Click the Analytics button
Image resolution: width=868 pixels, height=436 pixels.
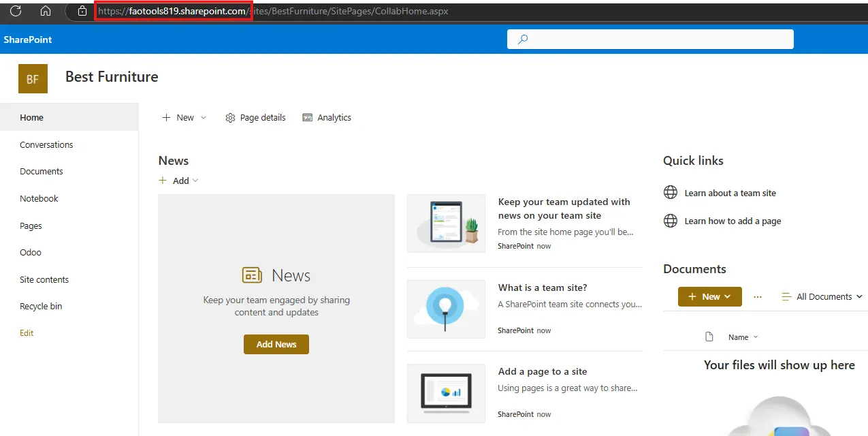click(x=327, y=118)
